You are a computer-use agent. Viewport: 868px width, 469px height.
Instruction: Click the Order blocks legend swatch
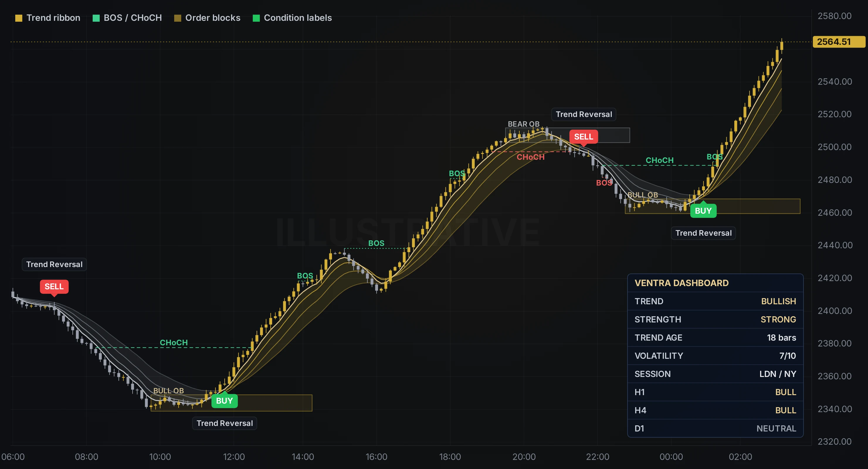(178, 18)
